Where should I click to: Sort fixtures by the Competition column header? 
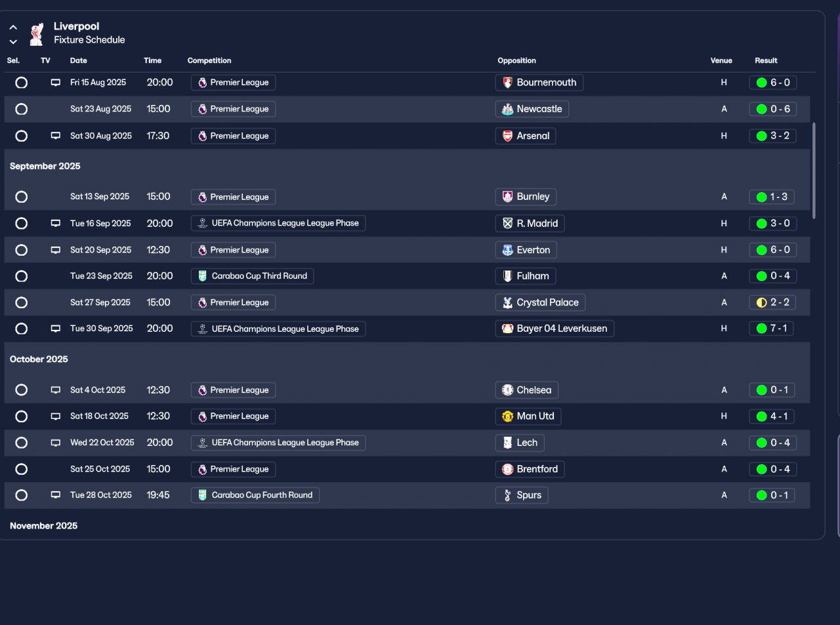point(209,60)
